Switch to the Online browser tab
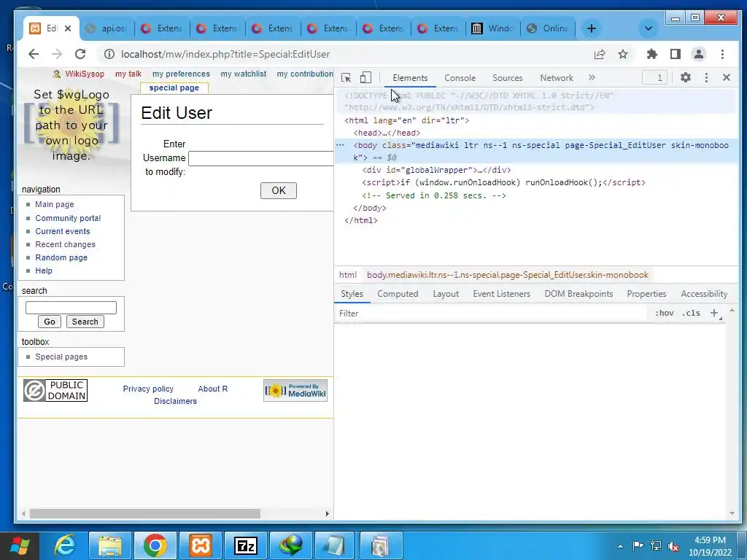 tap(549, 28)
